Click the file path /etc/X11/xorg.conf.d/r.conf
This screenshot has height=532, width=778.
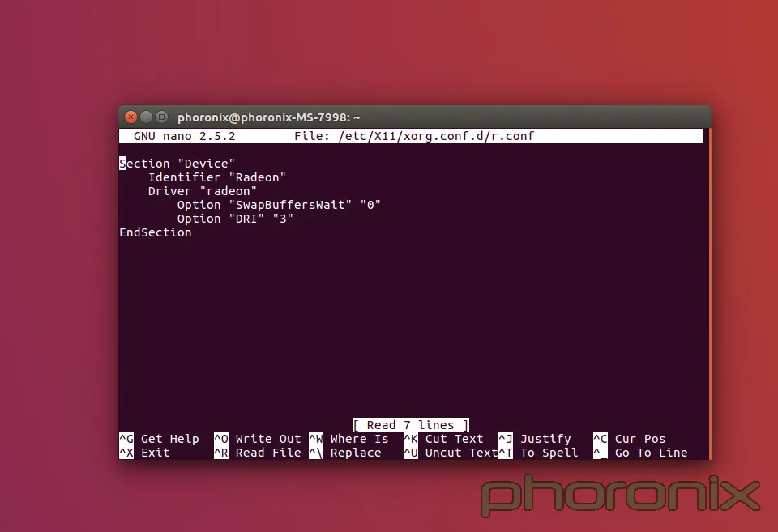pyautogui.click(x=436, y=136)
